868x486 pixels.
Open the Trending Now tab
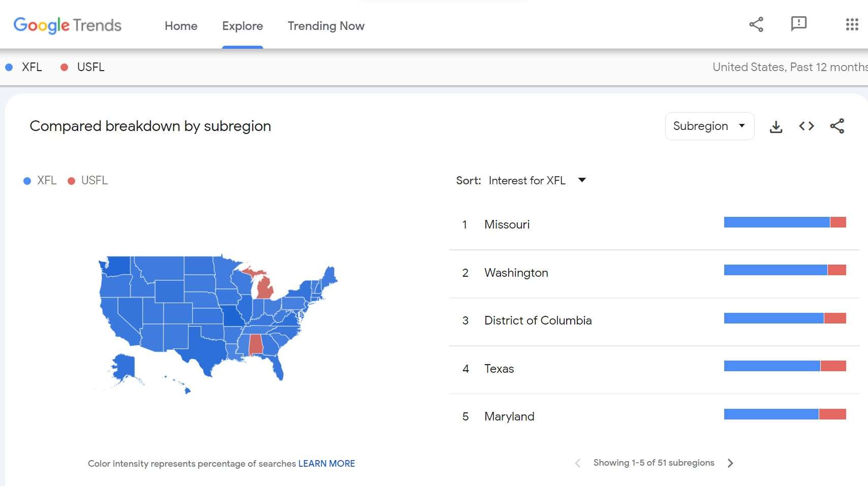click(x=326, y=26)
